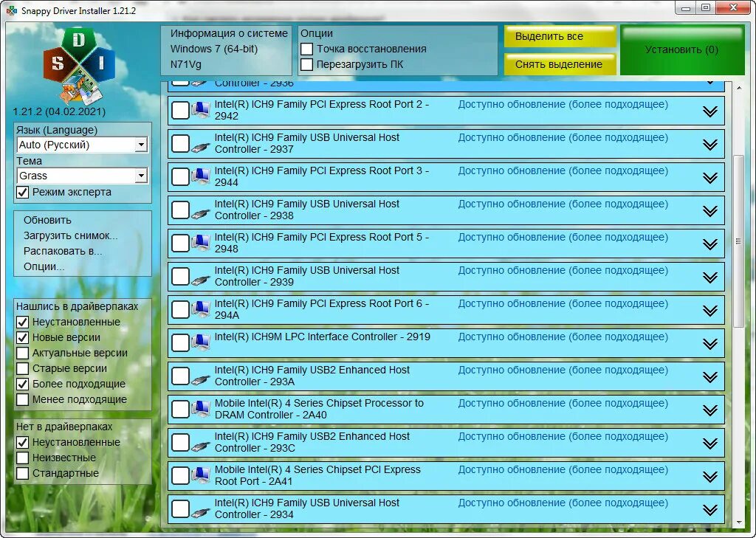This screenshot has height=538, width=756.
Task: Click the driver list scrollbar thumb
Action: point(738,241)
